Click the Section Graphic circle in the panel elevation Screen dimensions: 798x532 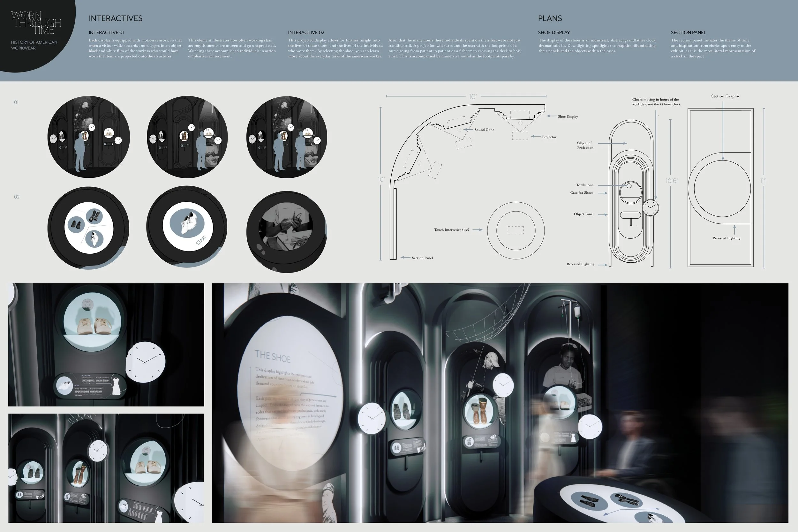722,188
